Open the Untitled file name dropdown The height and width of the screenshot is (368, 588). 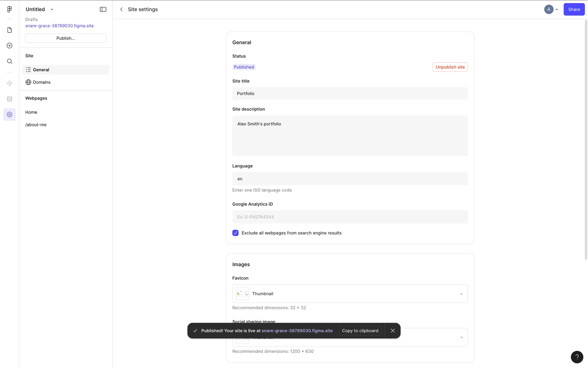52,10
